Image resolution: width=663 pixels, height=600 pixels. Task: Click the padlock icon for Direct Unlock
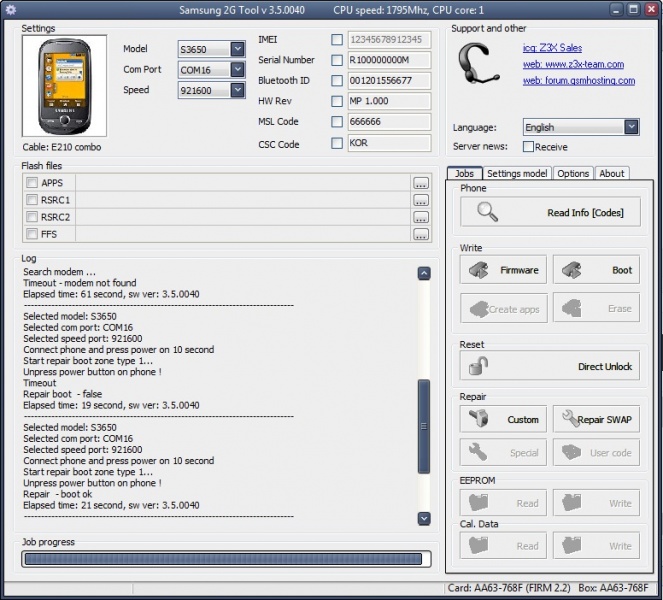click(479, 366)
